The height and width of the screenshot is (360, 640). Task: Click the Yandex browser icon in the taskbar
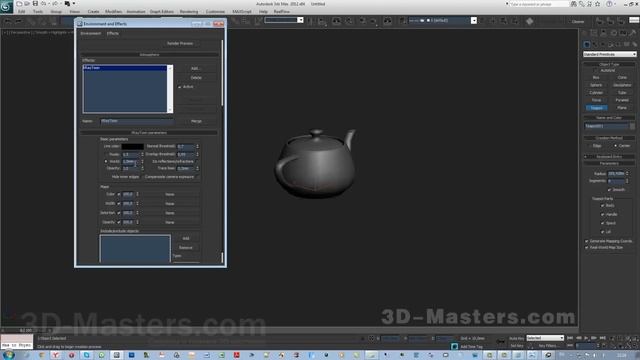56,355
